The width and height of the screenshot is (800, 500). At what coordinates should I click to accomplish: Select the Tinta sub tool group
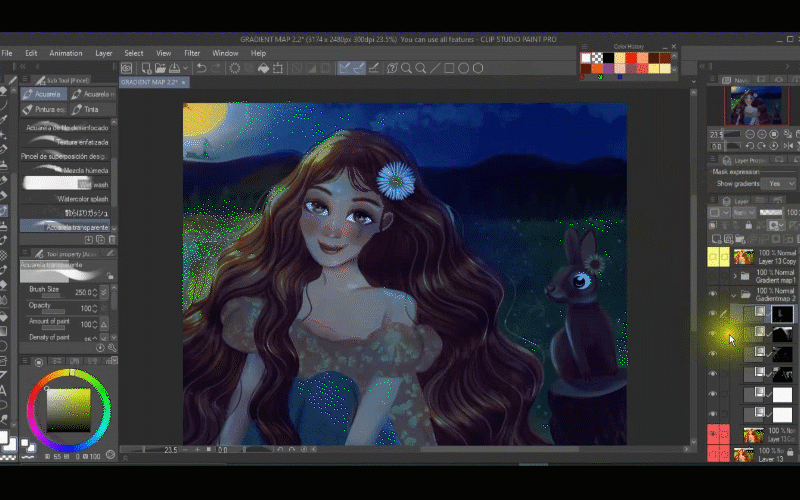point(88,109)
